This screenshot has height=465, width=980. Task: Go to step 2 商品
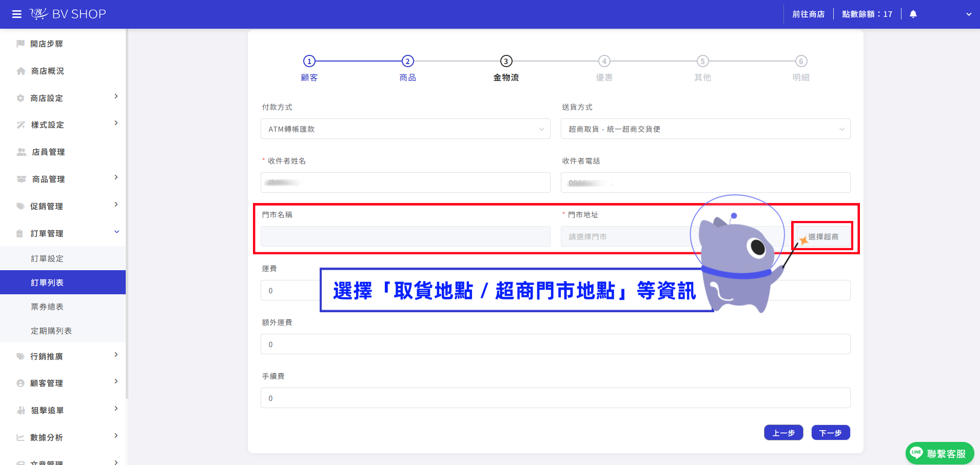(407, 68)
